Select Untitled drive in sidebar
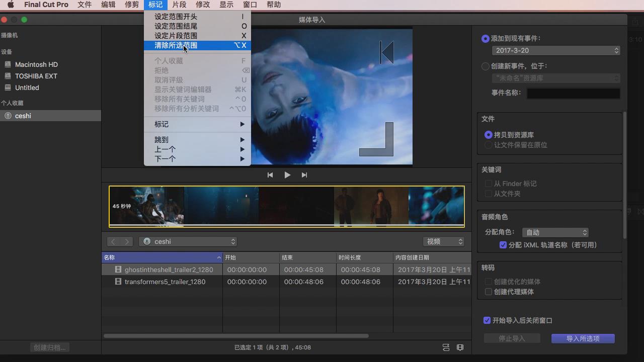This screenshot has width=644, height=362. [x=27, y=87]
